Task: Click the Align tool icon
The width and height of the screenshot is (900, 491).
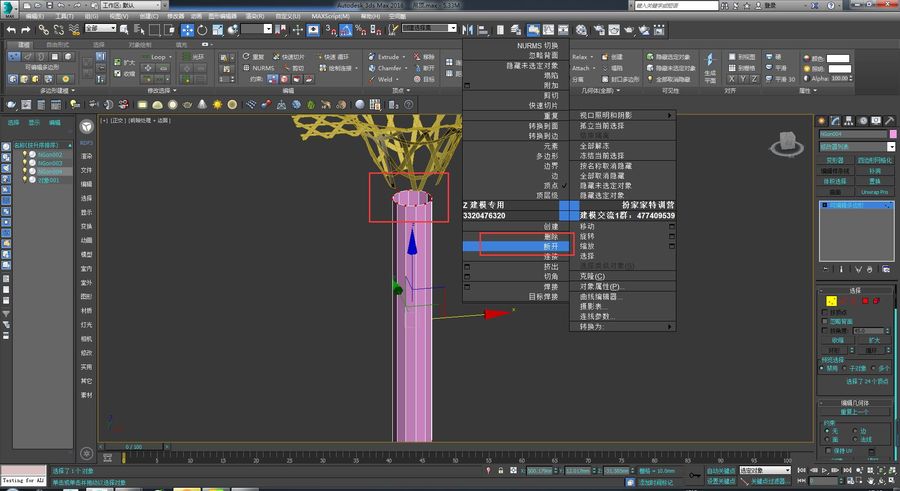Action: (x=483, y=30)
